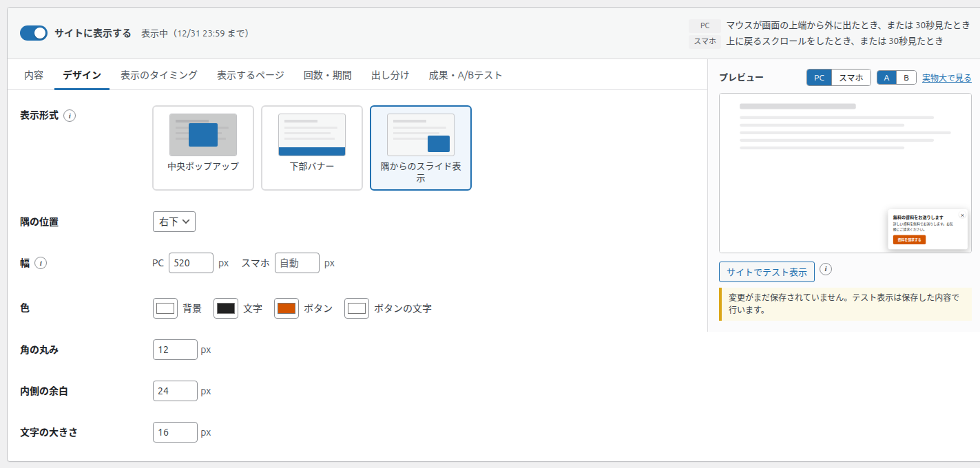Click the スマホ trigger badge in header
Viewport: 980px width, 468px height.
(705, 41)
